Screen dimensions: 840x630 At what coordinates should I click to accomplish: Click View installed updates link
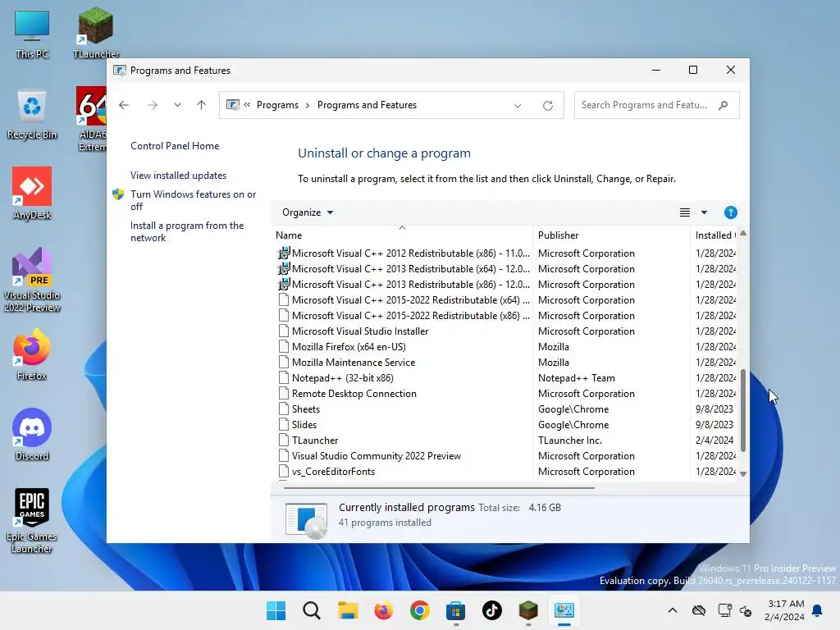point(178,176)
